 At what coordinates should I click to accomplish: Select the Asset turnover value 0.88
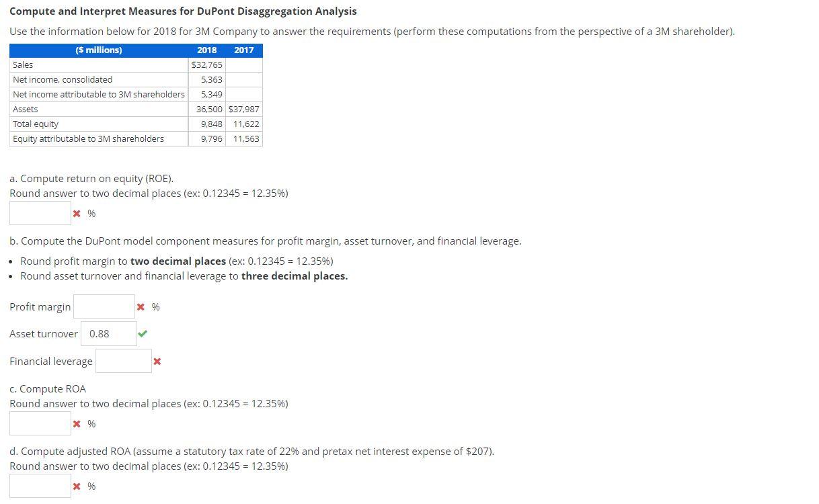point(109,333)
